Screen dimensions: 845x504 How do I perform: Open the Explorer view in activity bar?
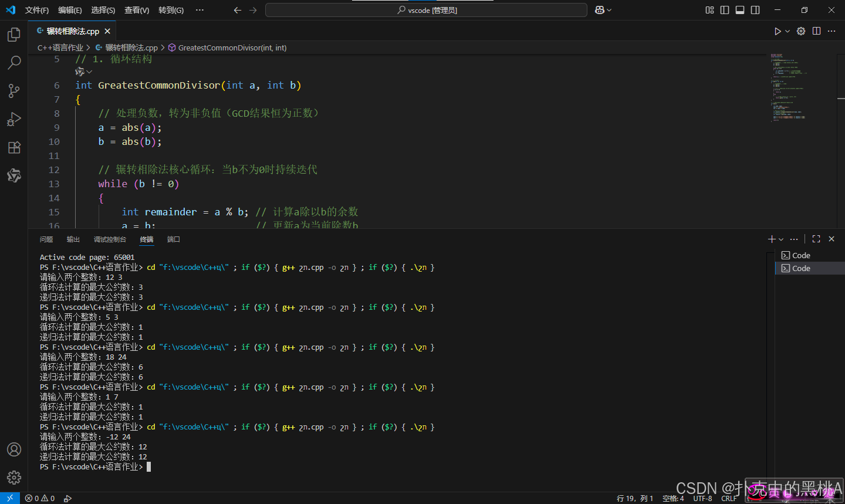pyautogui.click(x=14, y=35)
